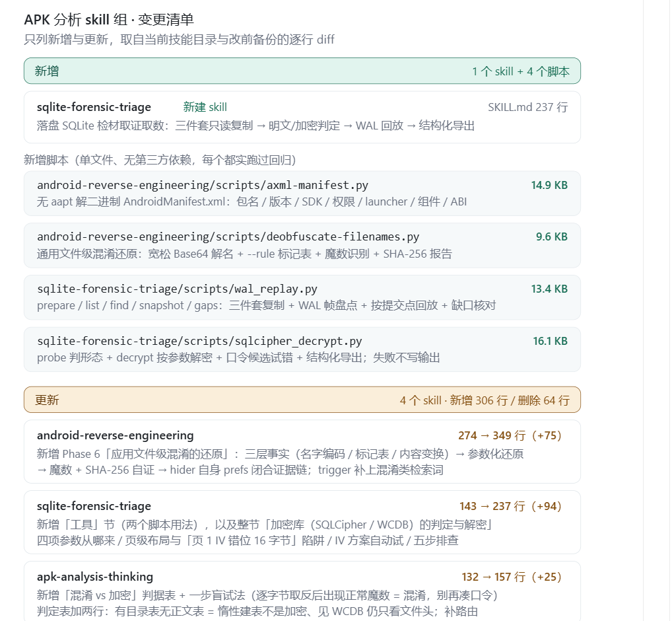Image resolution: width=672 pixels, height=621 pixels.
Task: Open the sqlite-forensic-triage new skill card
Action: click(x=302, y=117)
